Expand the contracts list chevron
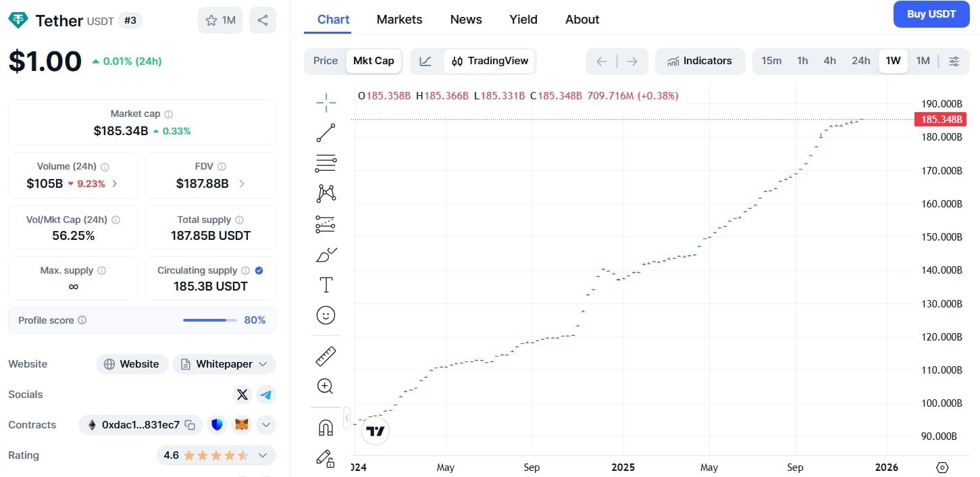Screen dimensions: 980x477 coord(266,425)
